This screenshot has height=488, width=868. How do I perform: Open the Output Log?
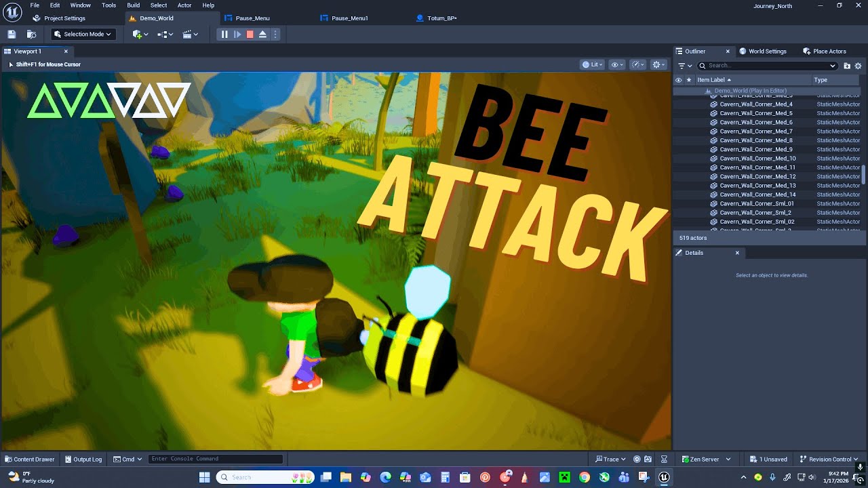tap(83, 459)
